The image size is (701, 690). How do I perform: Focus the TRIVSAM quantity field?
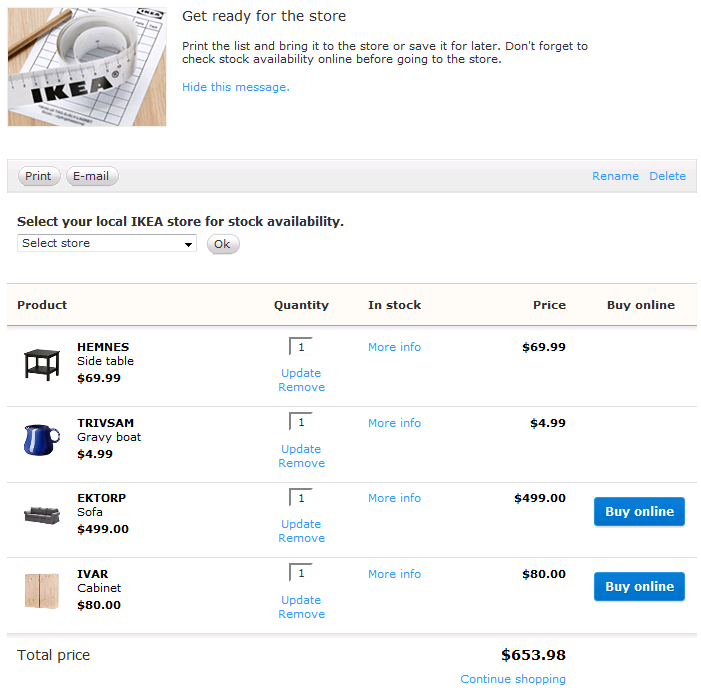point(301,422)
